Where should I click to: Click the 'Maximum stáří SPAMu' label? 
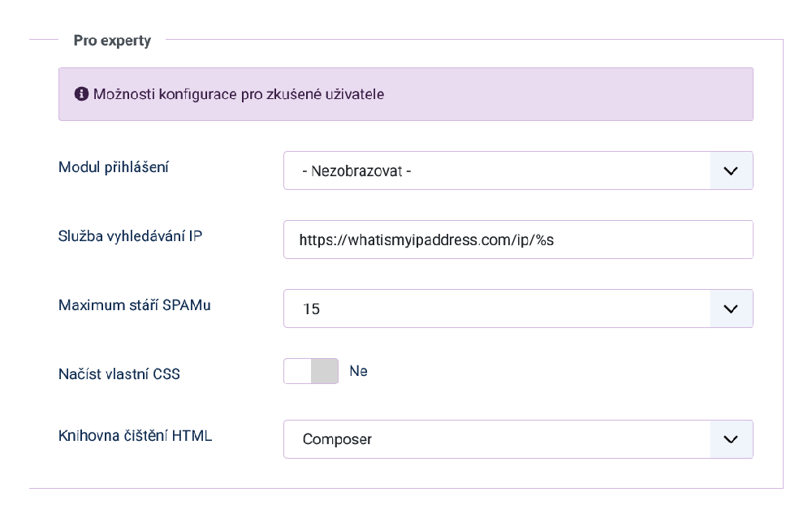[135, 305]
